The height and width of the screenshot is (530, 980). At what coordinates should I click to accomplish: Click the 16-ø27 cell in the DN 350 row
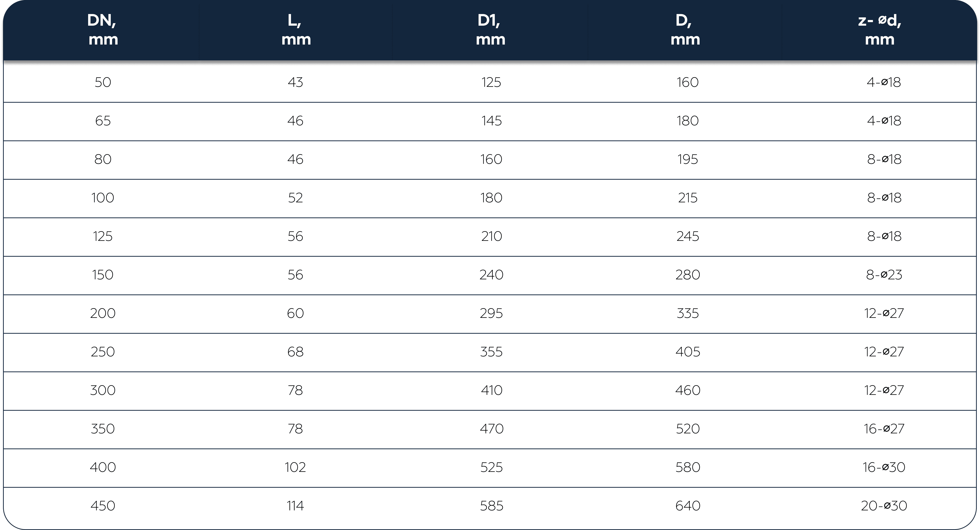pos(884,429)
